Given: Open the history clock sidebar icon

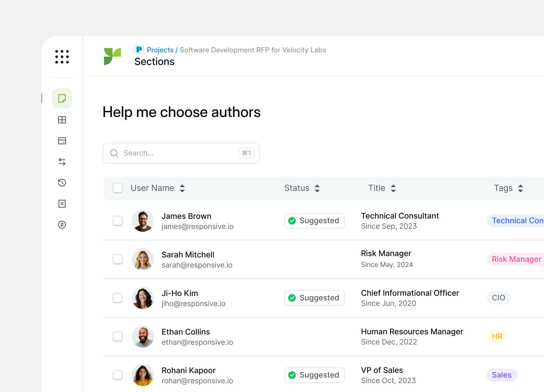Looking at the screenshot, I should pos(62,183).
